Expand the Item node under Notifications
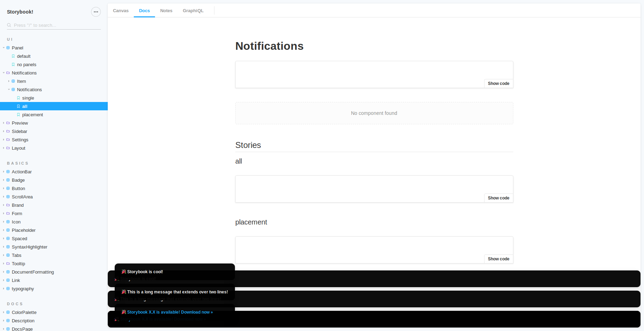644x331 pixels. click(x=8, y=81)
